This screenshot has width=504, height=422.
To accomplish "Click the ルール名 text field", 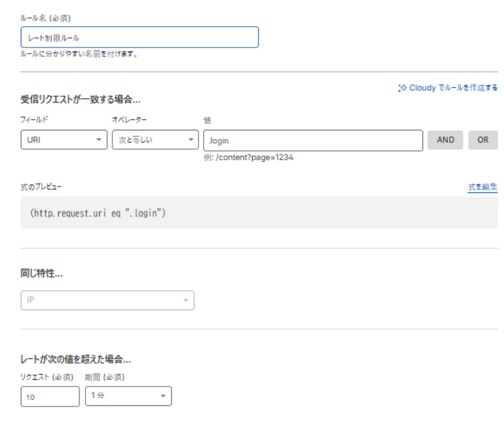I will (x=139, y=37).
